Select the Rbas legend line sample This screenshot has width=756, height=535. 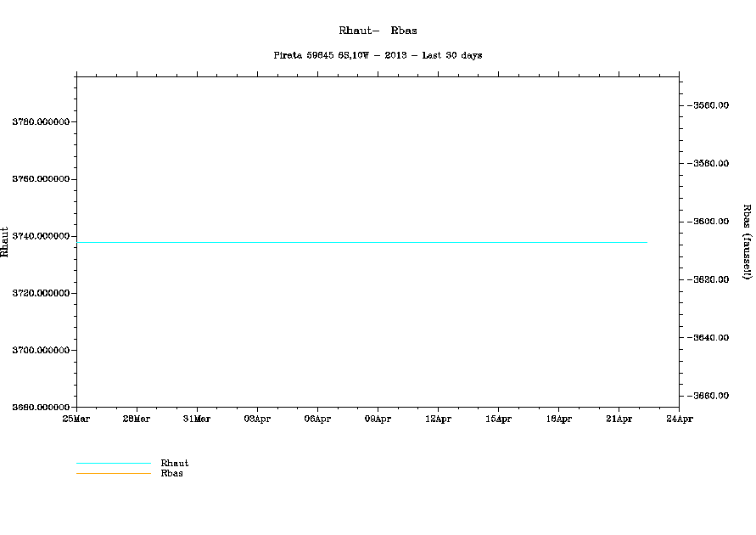(113, 473)
